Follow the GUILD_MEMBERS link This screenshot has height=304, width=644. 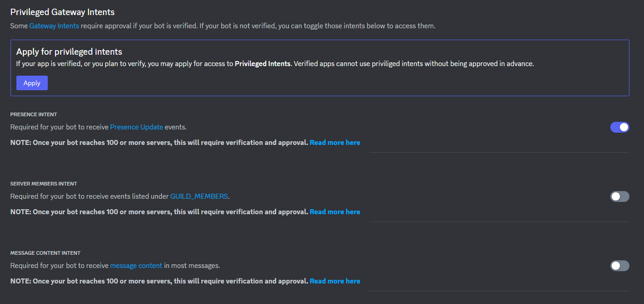point(199,196)
